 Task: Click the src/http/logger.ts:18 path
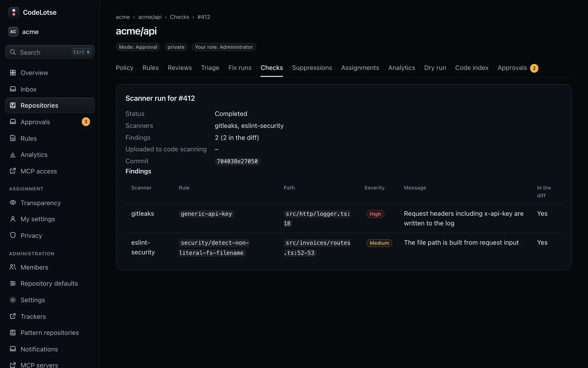(x=317, y=218)
